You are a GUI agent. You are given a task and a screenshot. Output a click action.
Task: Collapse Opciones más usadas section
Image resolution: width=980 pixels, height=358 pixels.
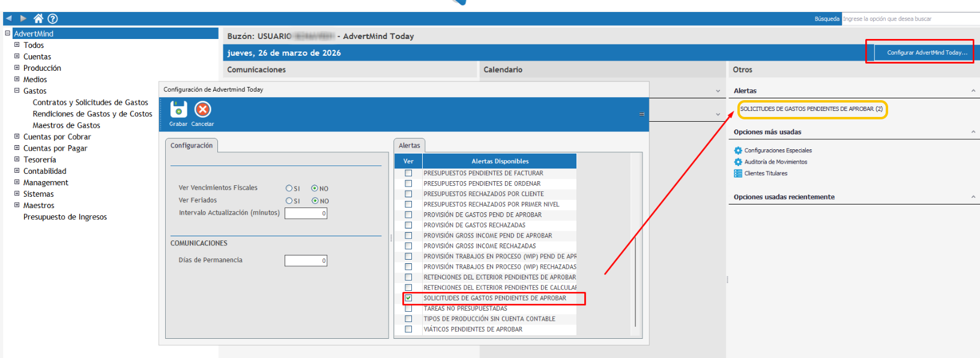[973, 132]
